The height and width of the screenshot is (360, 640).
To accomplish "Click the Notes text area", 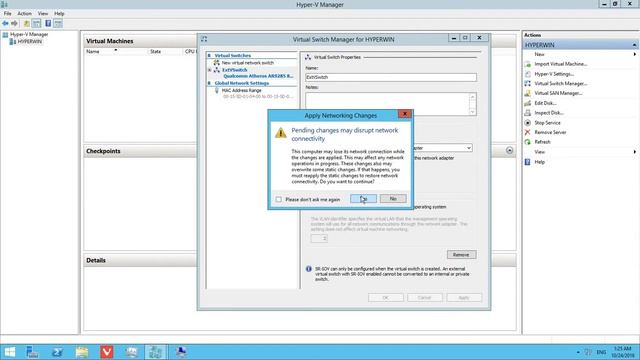I will (387, 104).
